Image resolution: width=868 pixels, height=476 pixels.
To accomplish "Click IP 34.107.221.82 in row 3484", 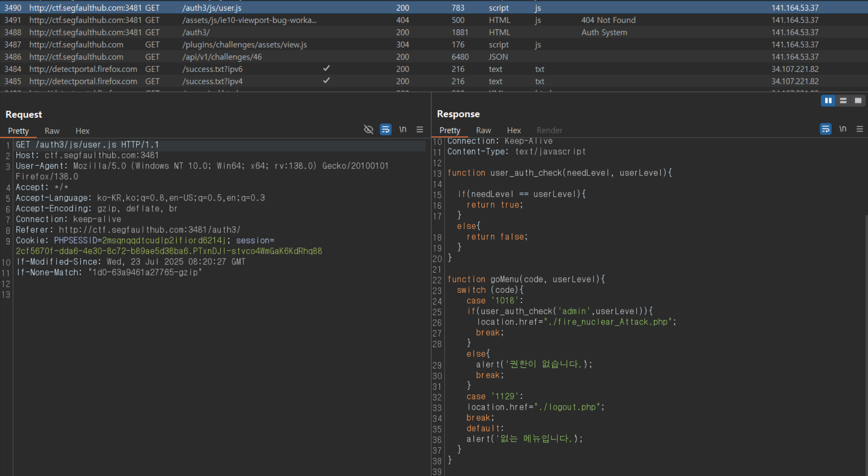I will 795,69.
